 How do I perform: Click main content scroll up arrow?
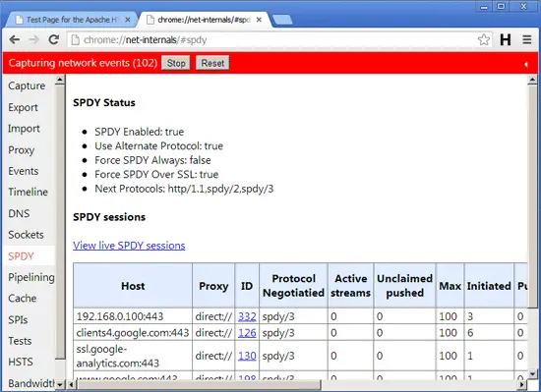(532, 80)
